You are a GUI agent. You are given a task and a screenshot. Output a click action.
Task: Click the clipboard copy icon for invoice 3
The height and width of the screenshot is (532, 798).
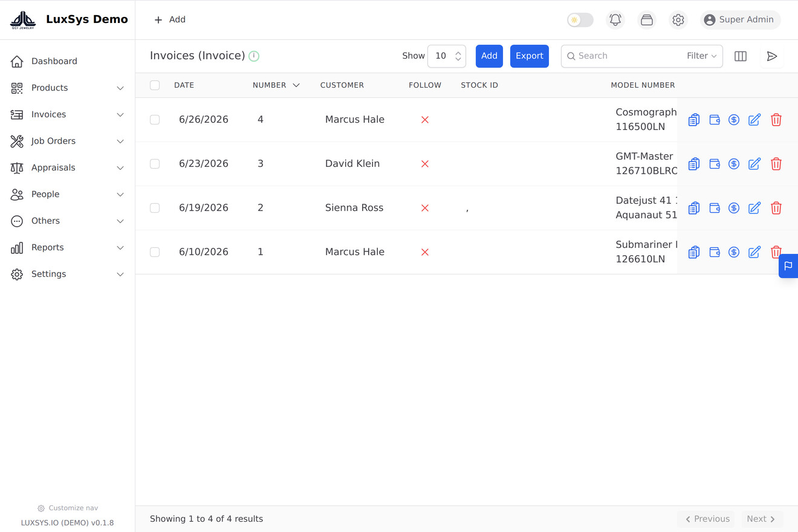[x=694, y=164]
